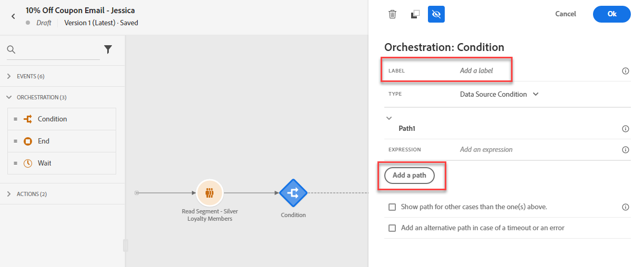Viewport: 644px width, 267px height.
Task: Collapse the Path1 section chevron
Action: pos(389,118)
